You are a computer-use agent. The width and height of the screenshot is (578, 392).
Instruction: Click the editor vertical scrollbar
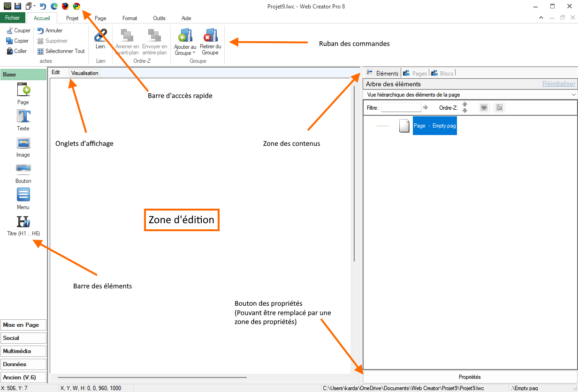[354, 173]
